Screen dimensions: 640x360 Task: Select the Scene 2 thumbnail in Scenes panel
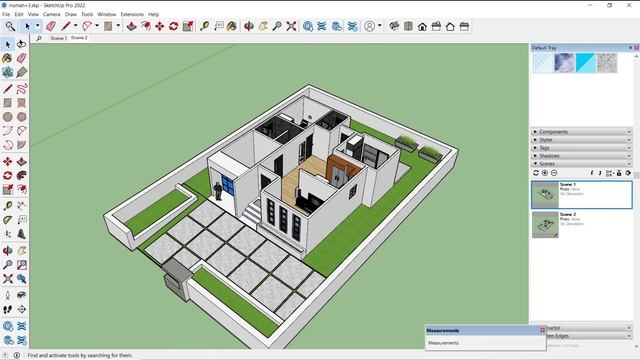545,224
